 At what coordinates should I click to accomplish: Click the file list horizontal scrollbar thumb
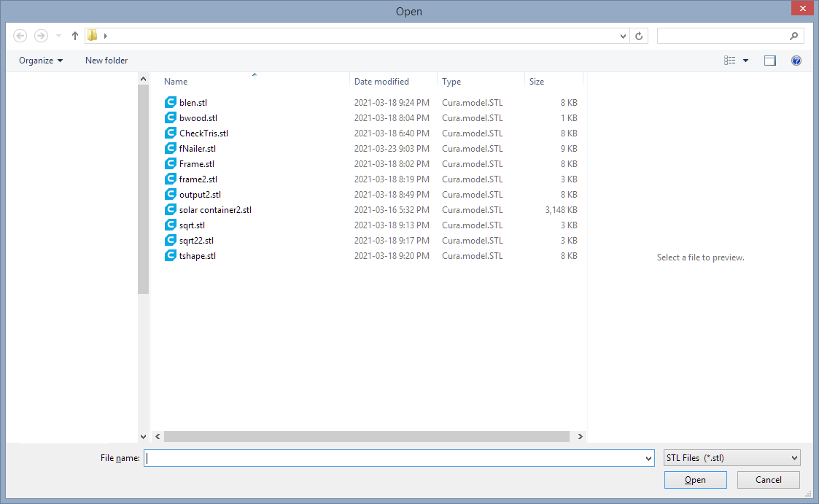366,437
